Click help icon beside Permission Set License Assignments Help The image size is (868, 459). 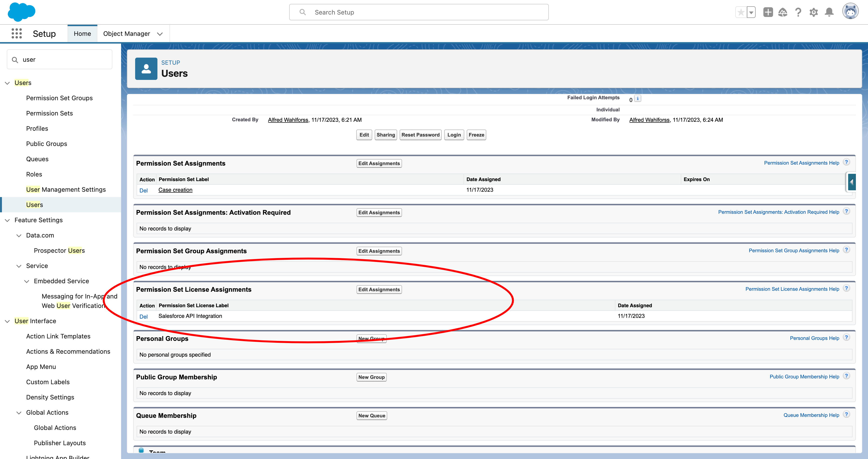(846, 288)
